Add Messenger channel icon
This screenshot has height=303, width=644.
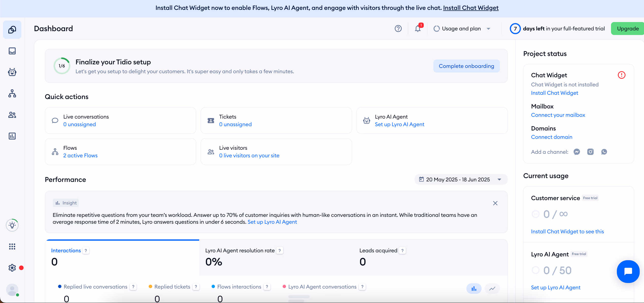pyautogui.click(x=577, y=152)
